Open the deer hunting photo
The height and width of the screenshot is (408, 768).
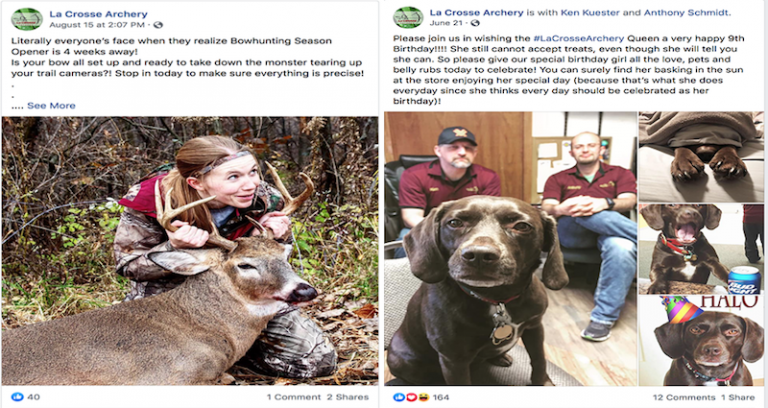(x=190, y=250)
